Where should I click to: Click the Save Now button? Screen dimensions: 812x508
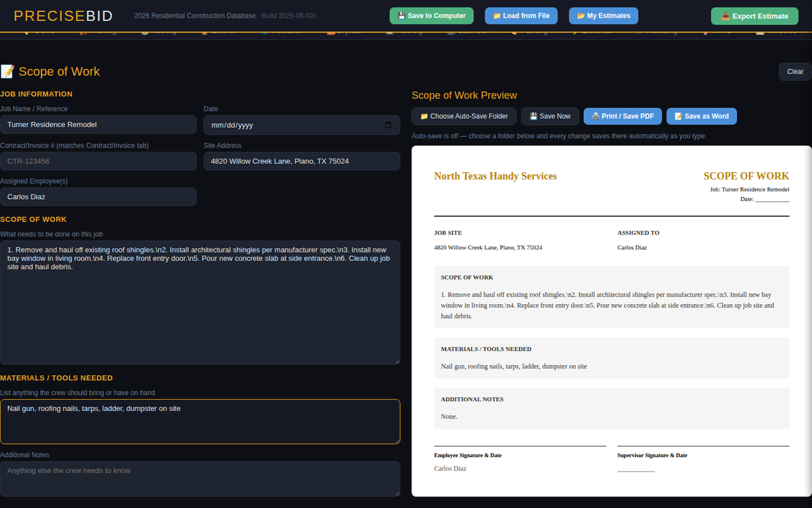(550, 117)
